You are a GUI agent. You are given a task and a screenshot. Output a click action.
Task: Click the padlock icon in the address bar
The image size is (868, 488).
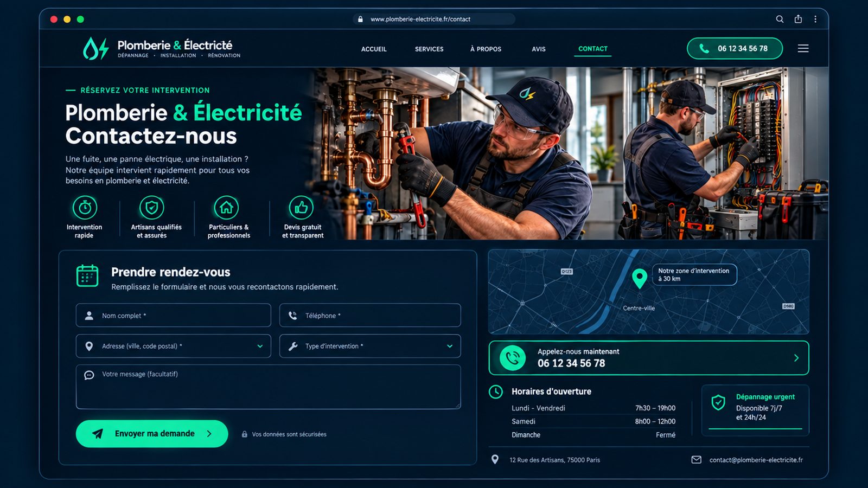coord(360,19)
